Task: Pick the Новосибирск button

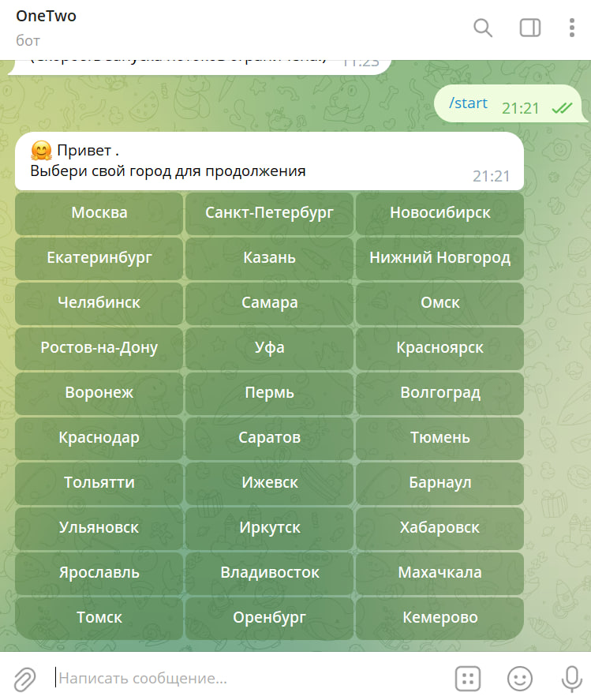Action: point(440,213)
